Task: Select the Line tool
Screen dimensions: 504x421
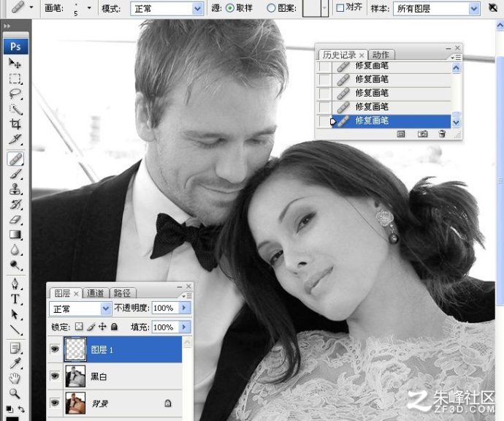Action: pyautogui.click(x=15, y=330)
